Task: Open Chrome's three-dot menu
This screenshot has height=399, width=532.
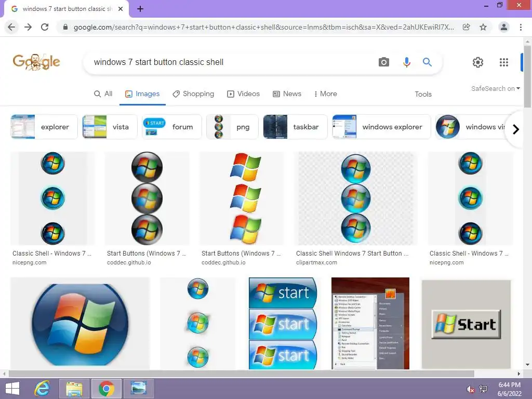Action: [x=521, y=27]
